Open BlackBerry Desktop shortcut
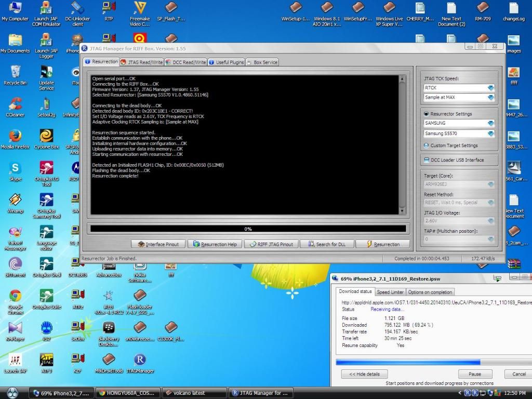The height and width of the screenshot is (399, 532). [109, 334]
